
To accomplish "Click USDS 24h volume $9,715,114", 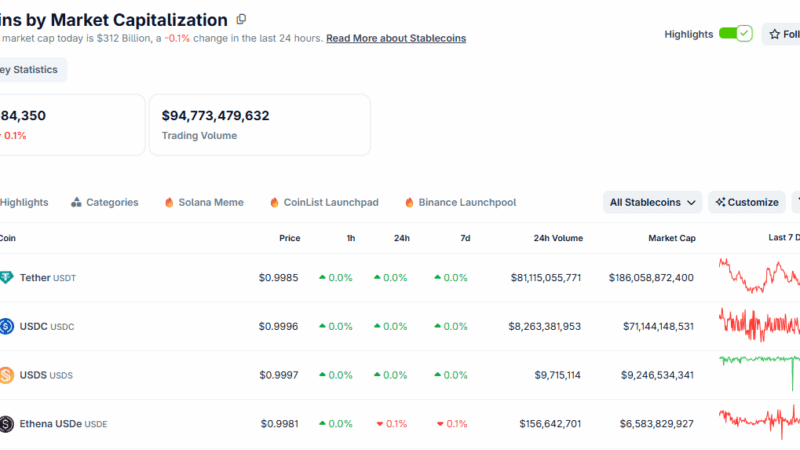I will [558, 375].
